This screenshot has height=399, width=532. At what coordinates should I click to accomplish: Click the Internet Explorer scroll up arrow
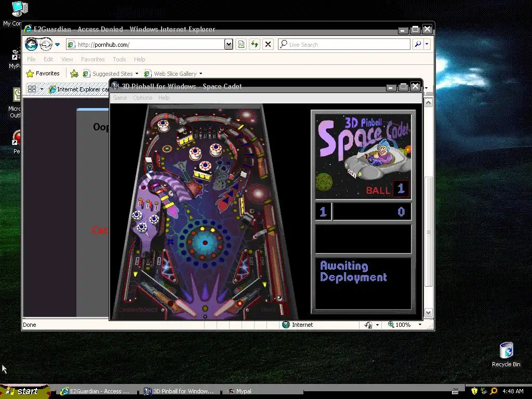tap(429, 103)
